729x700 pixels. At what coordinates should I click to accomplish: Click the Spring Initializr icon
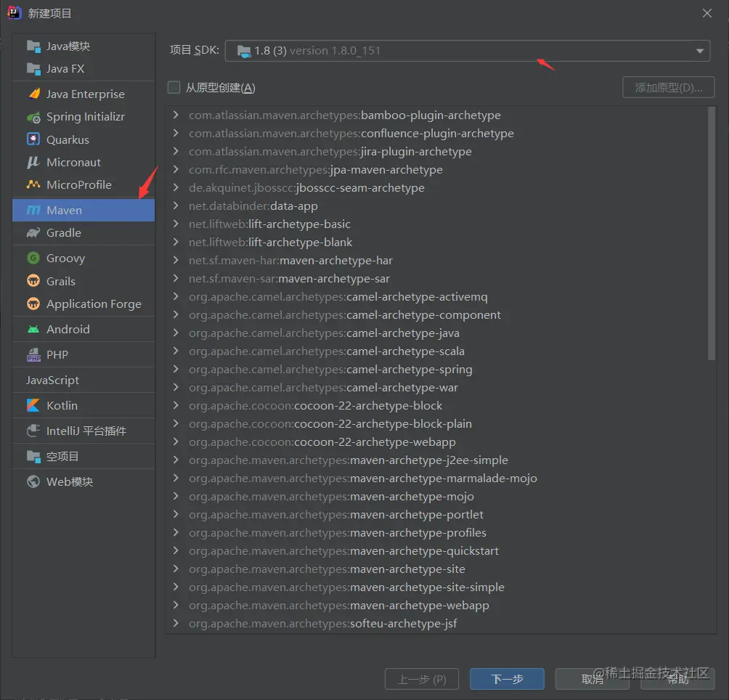click(33, 117)
